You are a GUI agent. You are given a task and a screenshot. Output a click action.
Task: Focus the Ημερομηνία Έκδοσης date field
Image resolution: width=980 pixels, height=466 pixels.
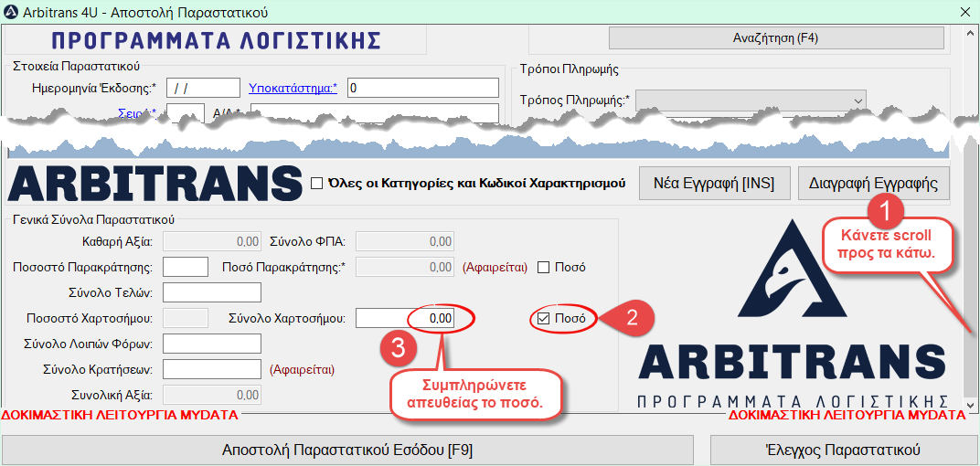click(203, 88)
